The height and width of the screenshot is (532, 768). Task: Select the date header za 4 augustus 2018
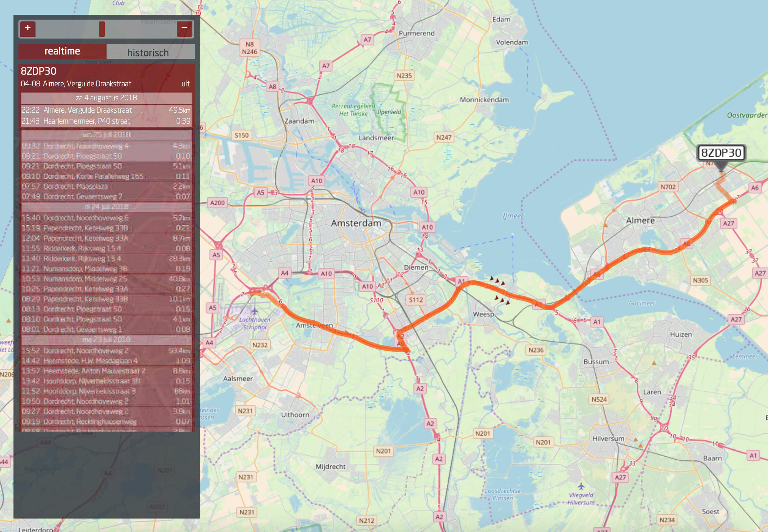click(x=106, y=98)
